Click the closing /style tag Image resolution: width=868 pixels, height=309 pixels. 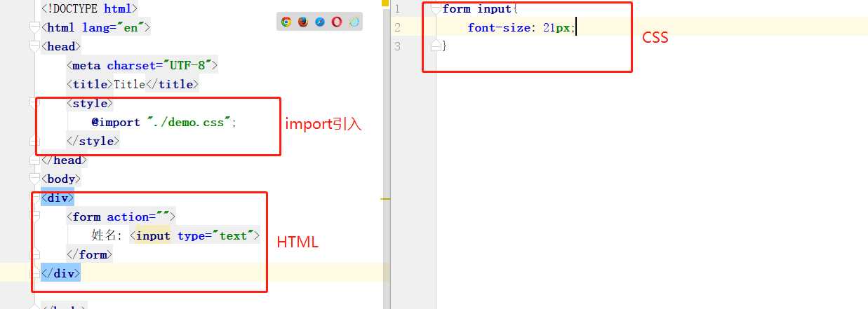click(x=93, y=142)
